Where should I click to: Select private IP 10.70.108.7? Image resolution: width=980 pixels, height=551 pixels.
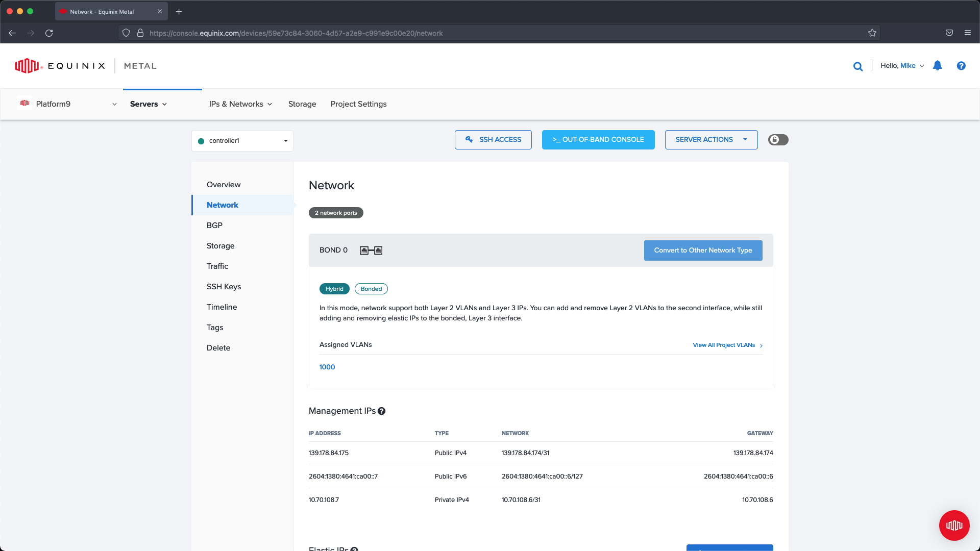tap(324, 500)
